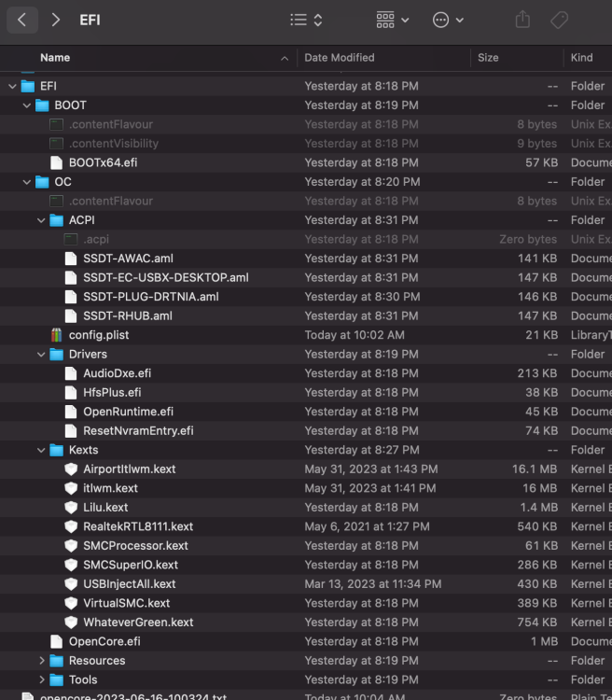Go back with the left chevron button
612x700 pixels.
(21, 20)
